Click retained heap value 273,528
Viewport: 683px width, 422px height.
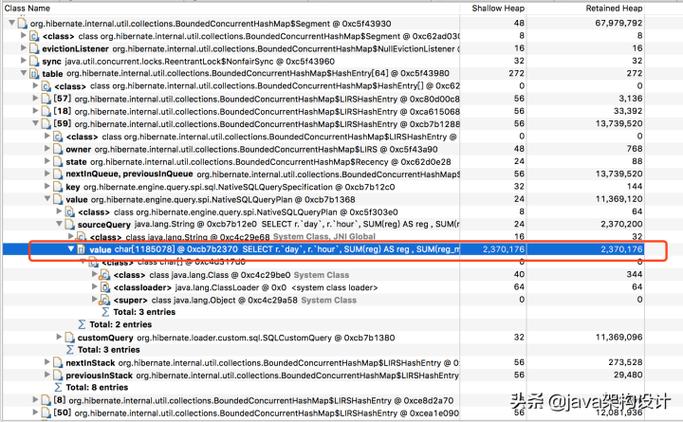click(x=626, y=362)
